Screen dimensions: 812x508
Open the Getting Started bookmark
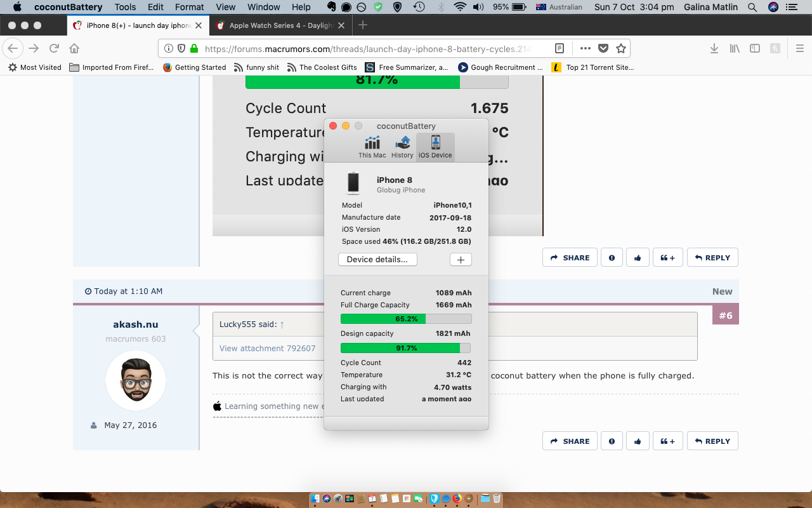pos(195,67)
